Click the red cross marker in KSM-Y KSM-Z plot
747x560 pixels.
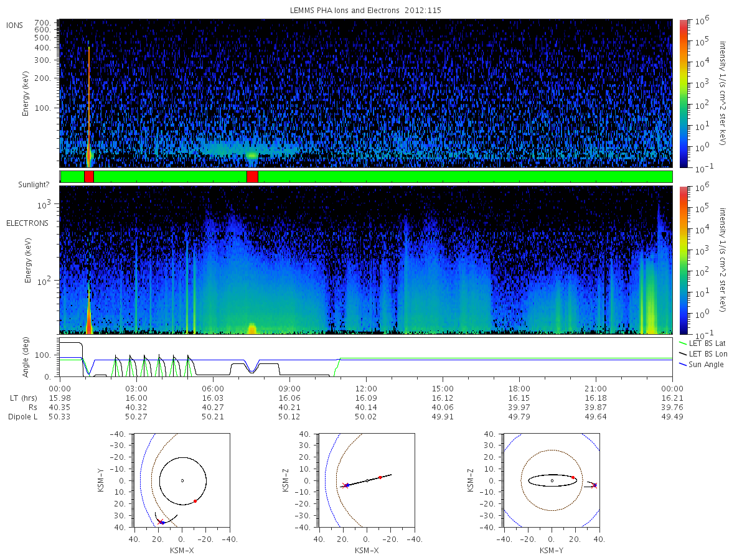tap(594, 485)
